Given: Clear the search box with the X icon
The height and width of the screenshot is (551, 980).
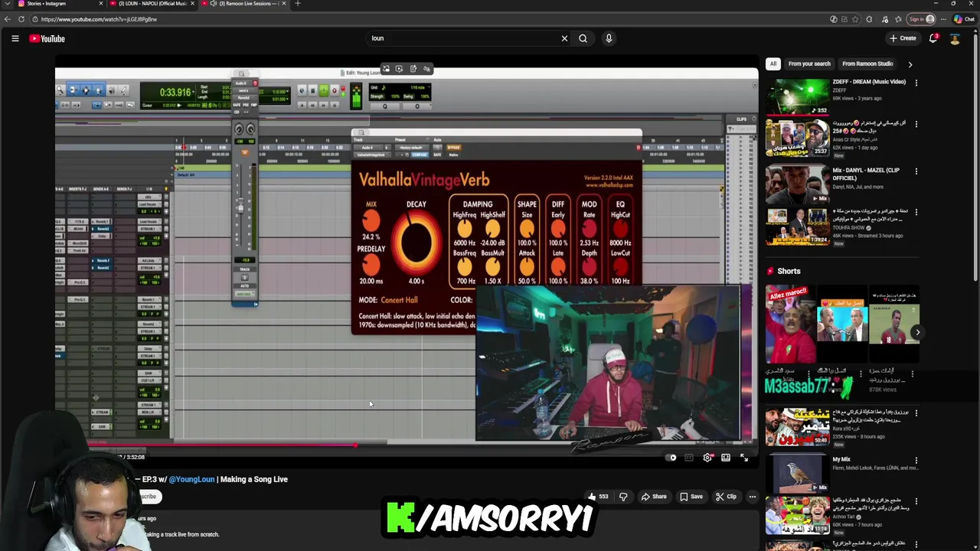Looking at the screenshot, I should pos(564,38).
